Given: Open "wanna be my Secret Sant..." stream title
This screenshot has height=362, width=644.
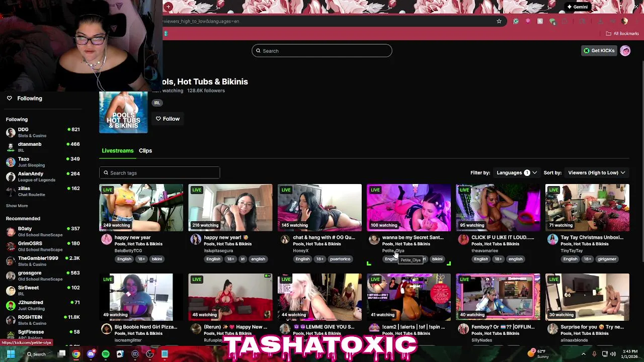Looking at the screenshot, I should (x=413, y=237).
